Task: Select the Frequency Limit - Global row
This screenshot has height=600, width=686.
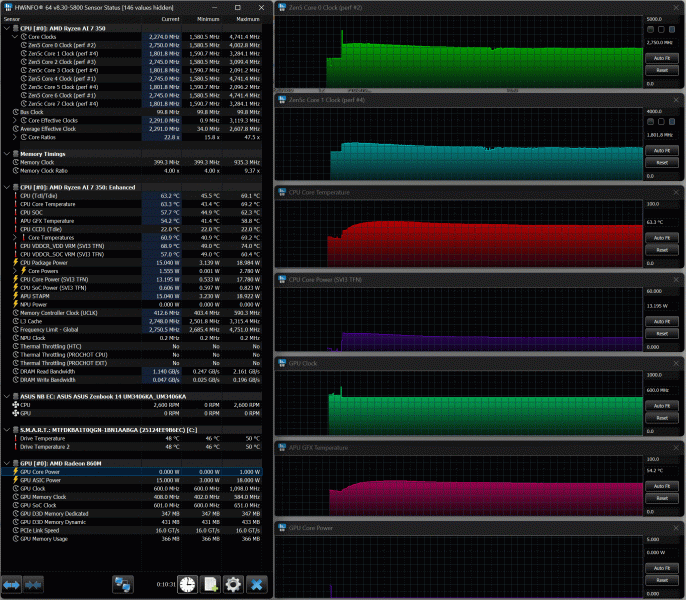Action: click(131, 330)
